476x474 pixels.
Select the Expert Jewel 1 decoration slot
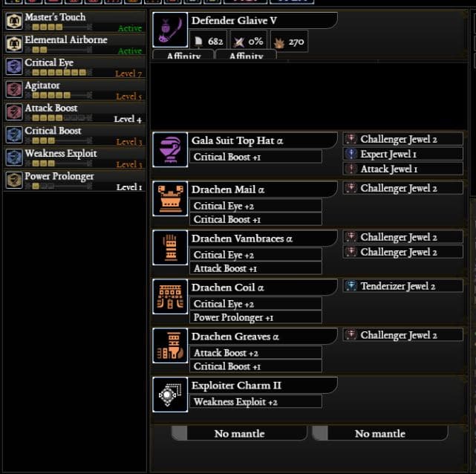tap(402, 154)
